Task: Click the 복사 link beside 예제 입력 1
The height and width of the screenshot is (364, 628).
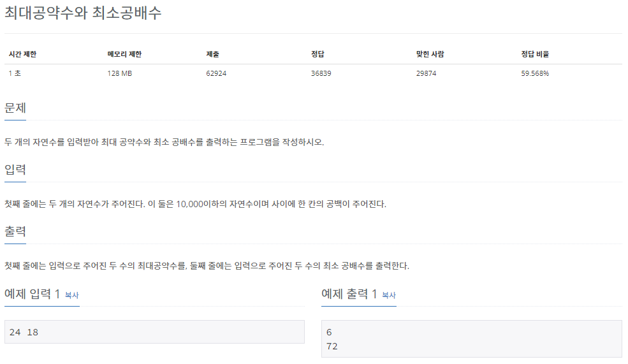Action: [71, 295]
